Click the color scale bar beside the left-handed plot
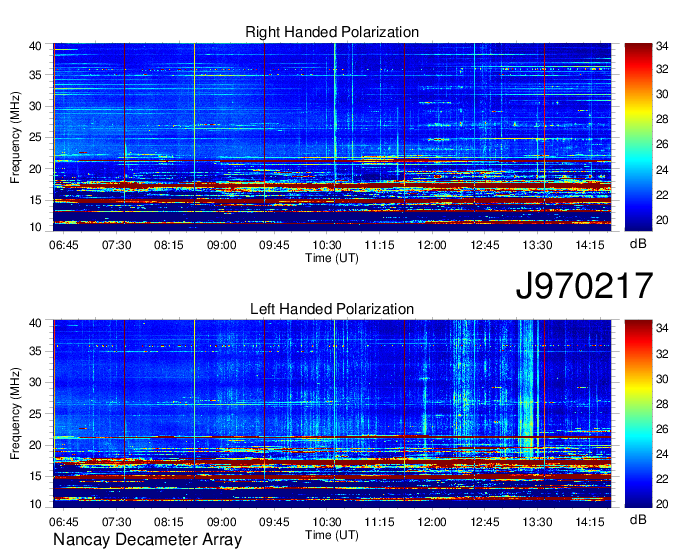680x552 pixels. point(638,414)
